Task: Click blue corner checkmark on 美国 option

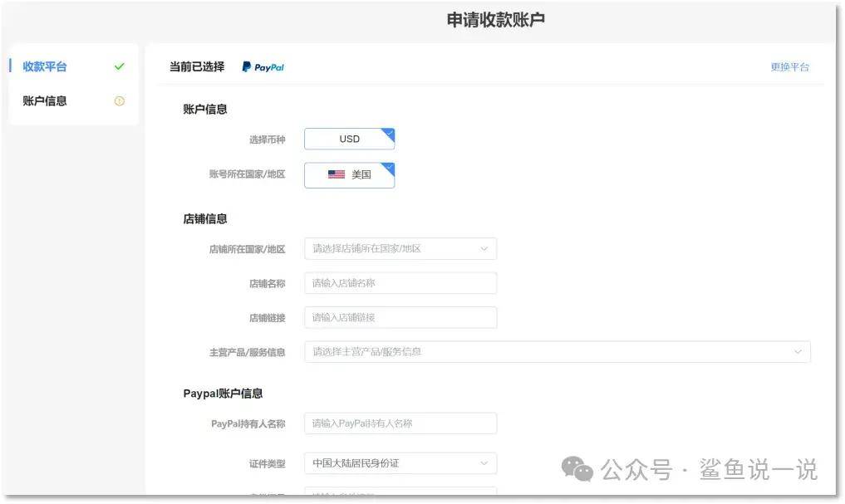Action: 389,168
